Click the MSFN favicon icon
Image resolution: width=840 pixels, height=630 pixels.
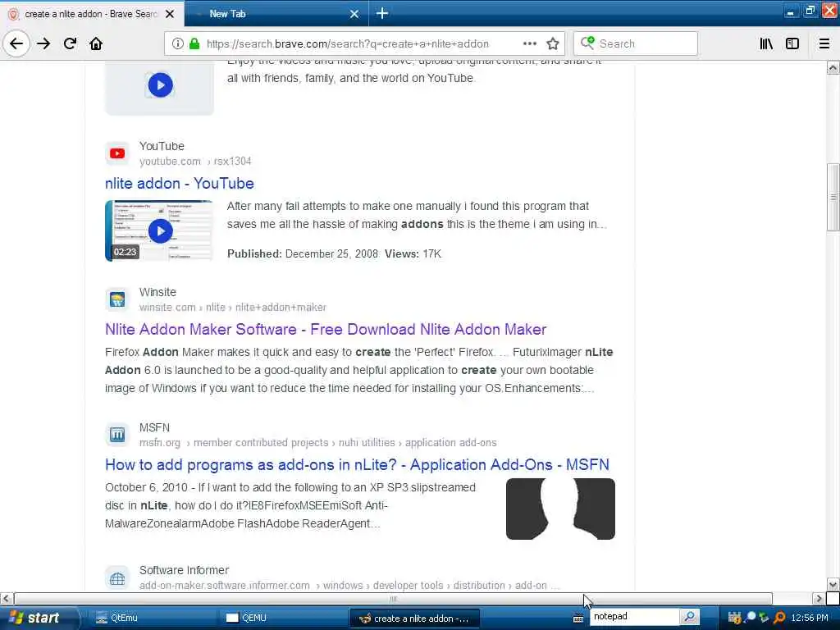[117, 435]
